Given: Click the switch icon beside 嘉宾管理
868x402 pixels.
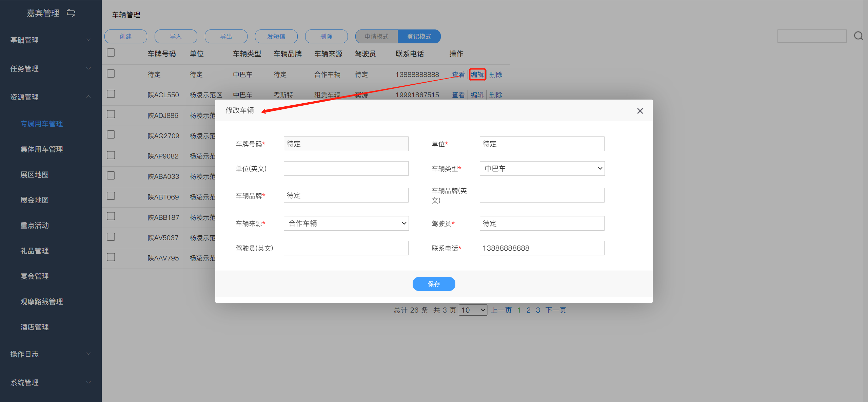Looking at the screenshot, I should (71, 13).
